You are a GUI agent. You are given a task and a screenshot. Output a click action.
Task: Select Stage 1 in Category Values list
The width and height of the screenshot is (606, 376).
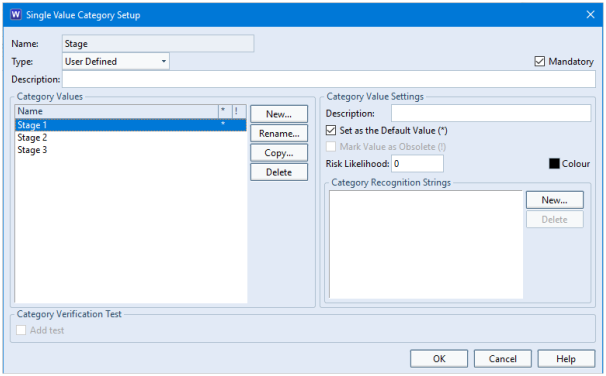[131, 125]
